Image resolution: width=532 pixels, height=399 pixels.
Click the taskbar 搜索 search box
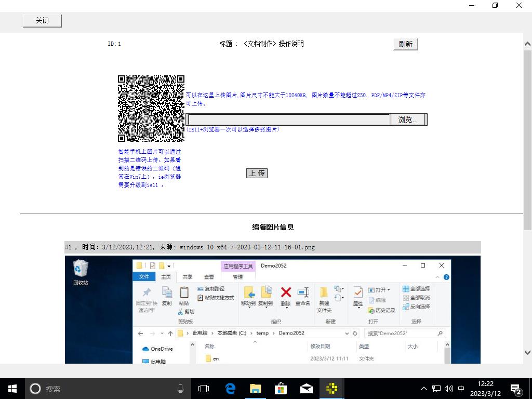click(104, 389)
